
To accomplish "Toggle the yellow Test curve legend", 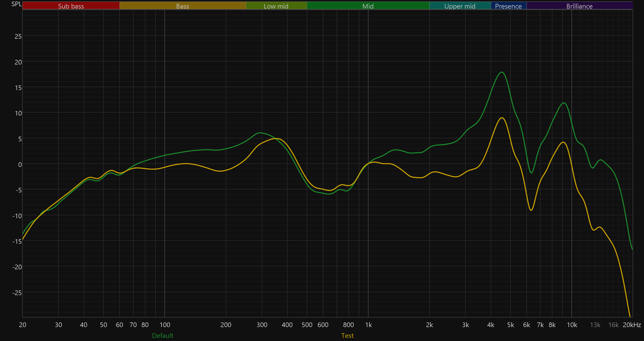I will pyautogui.click(x=347, y=336).
